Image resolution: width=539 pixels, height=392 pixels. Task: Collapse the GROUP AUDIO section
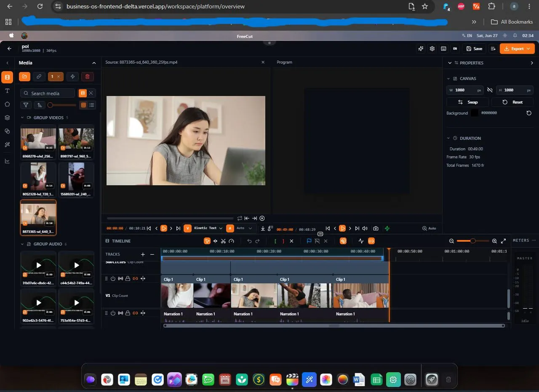tap(22, 244)
